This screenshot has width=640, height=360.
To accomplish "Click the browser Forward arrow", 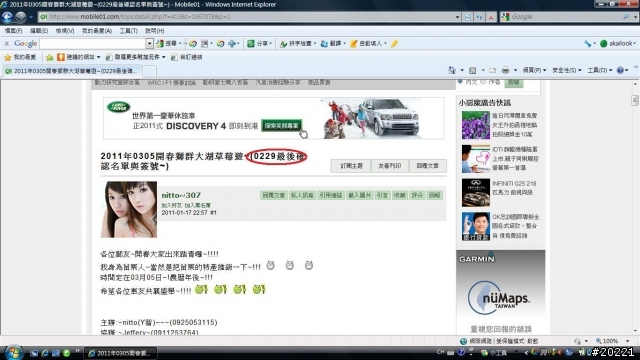I will 20,17.
